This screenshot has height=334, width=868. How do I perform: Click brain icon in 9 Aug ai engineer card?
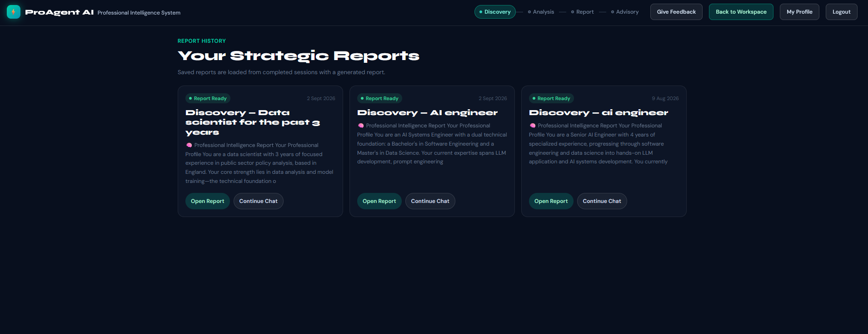533,126
